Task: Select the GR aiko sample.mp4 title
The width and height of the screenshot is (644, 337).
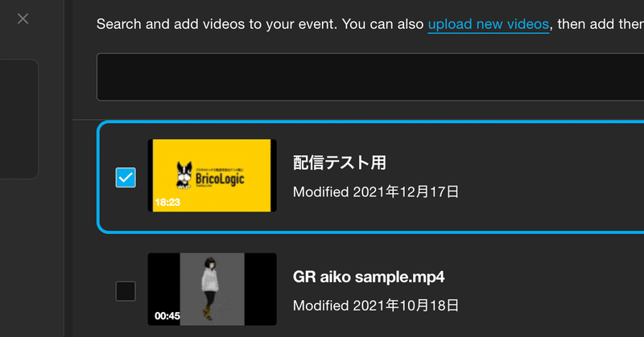Action: pos(369,277)
